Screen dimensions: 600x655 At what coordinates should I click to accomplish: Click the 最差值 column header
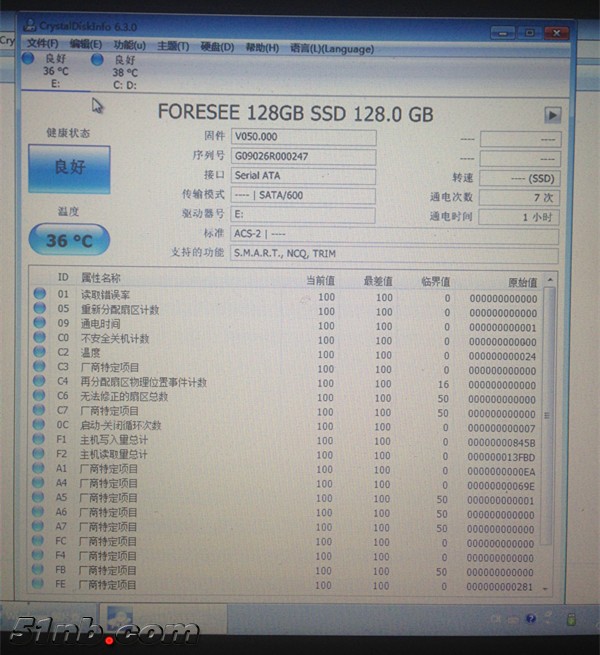click(378, 282)
